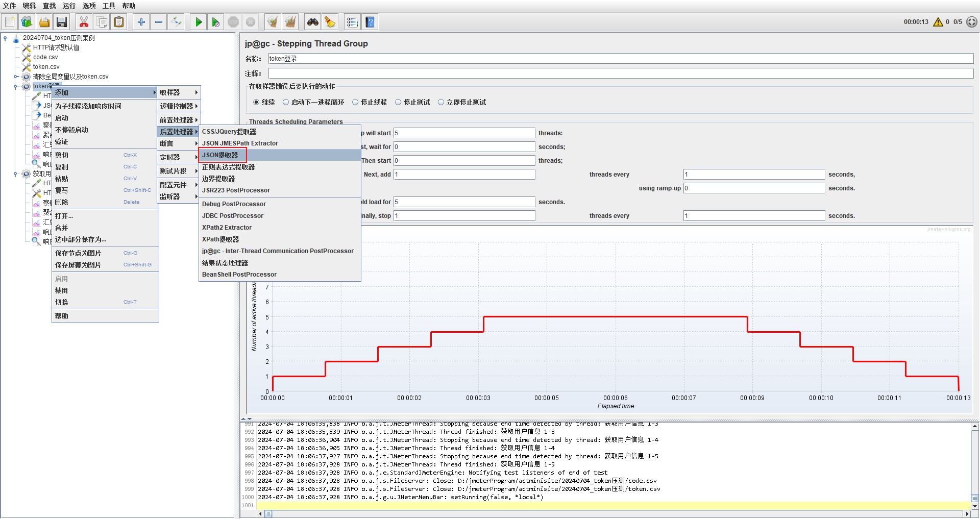Open the Function Helper list icon

point(352,22)
